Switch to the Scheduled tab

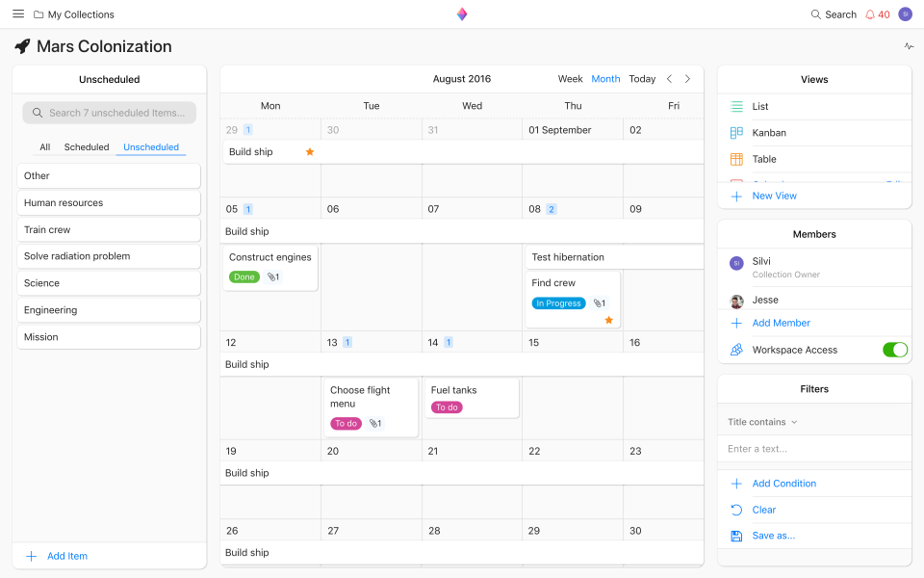tap(87, 147)
